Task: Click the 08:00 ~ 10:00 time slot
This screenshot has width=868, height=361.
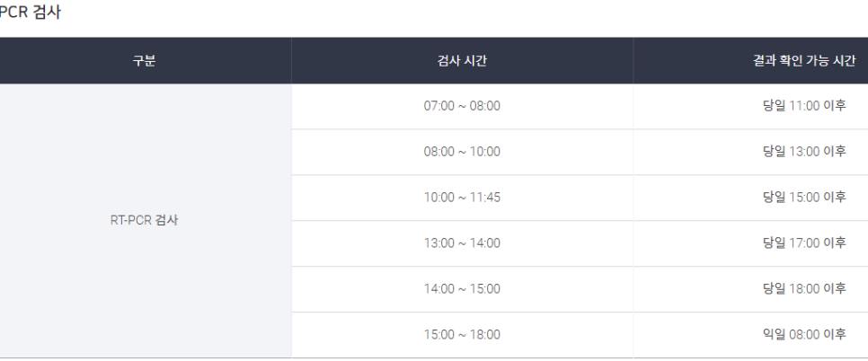Action: click(462, 152)
